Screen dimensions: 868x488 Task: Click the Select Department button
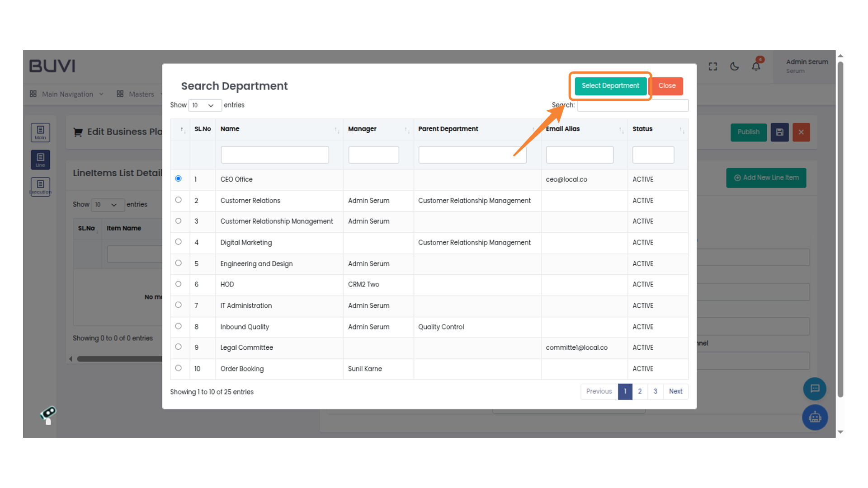pyautogui.click(x=610, y=86)
